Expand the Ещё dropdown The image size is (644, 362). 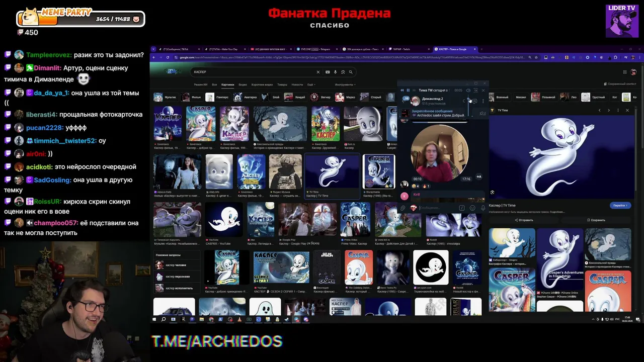[311, 84]
